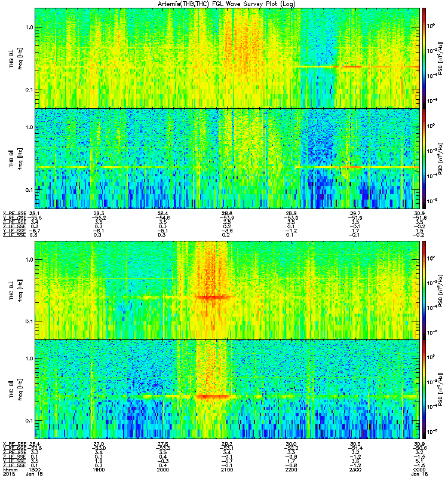
Task: Click the THC X_RE_GSE value '26.4'
Action: (x=35, y=443)
